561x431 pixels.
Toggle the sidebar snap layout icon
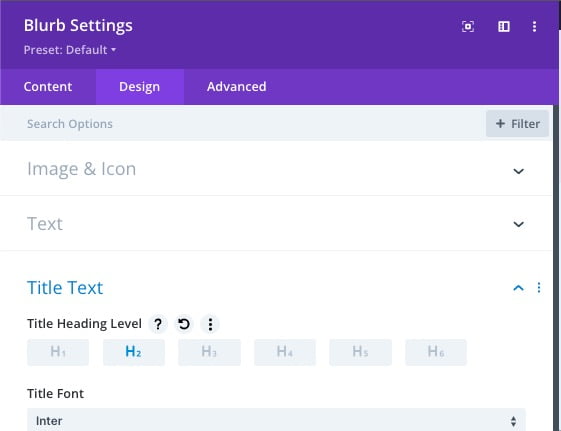[x=504, y=26]
